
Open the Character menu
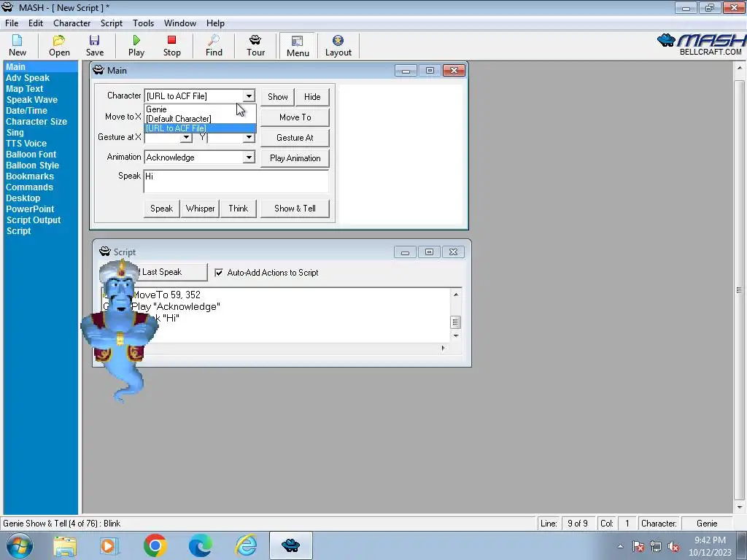[x=72, y=23]
